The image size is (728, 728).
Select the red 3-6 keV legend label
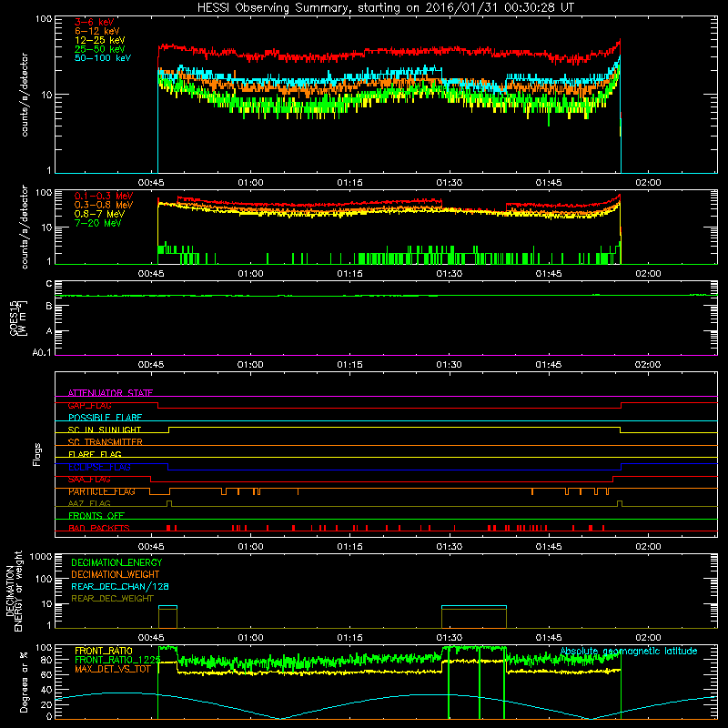[x=94, y=22]
